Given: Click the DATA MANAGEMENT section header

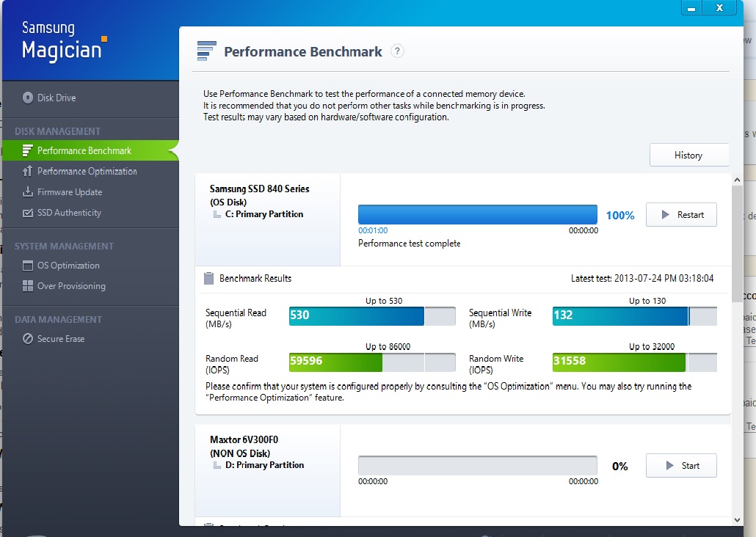Looking at the screenshot, I should pos(58,320).
